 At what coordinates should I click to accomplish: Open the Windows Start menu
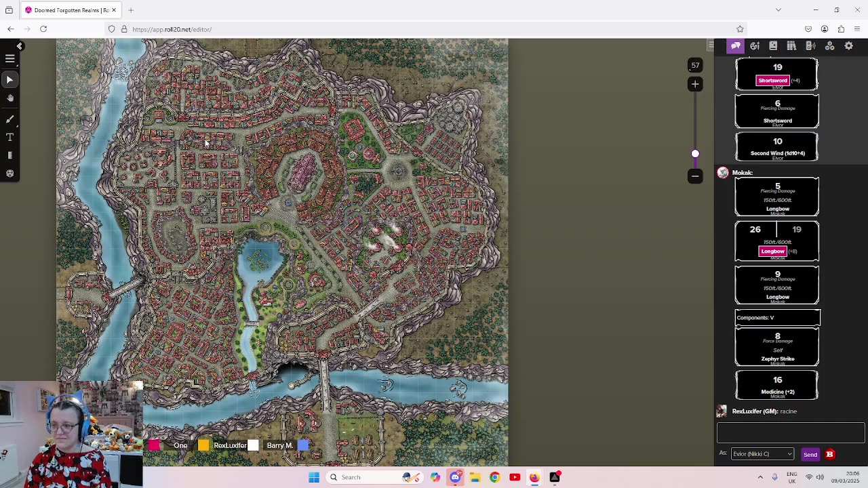314,477
